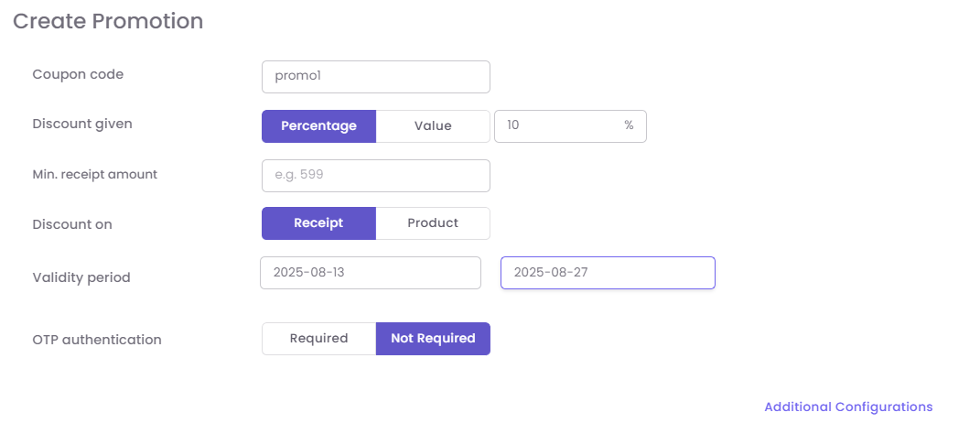This screenshot has height=423, width=980.
Task: Click the discount amount field showing 10
Action: coord(558,126)
